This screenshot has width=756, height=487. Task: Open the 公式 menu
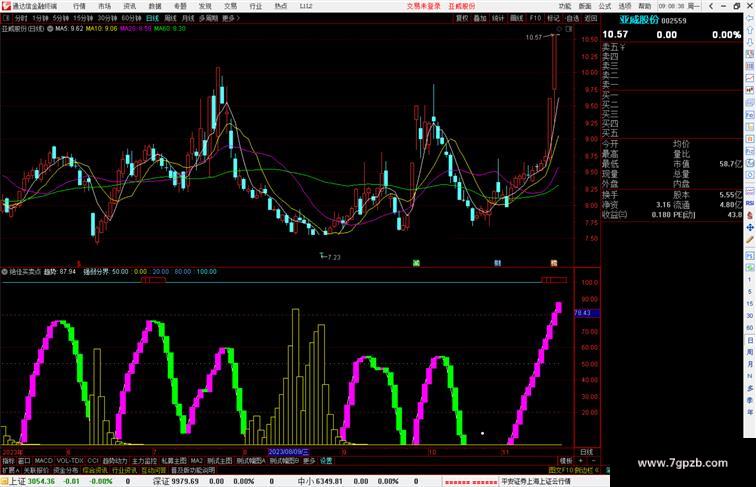605,6
